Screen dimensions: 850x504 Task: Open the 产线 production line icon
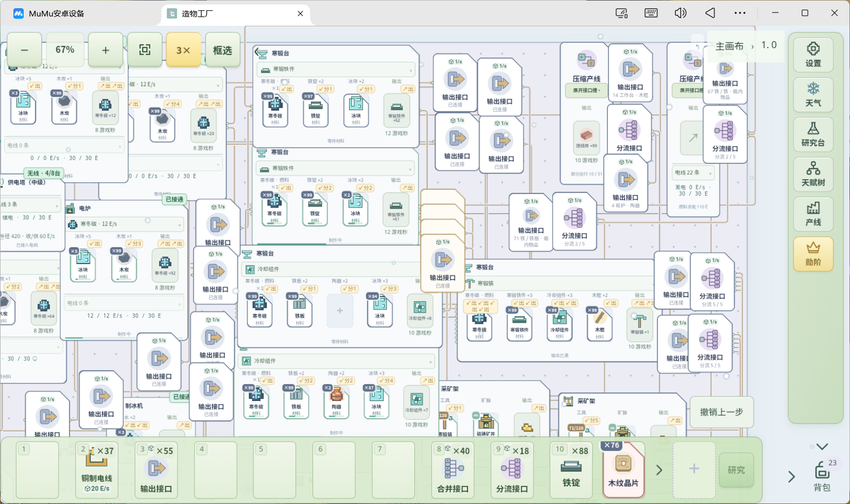coord(813,214)
